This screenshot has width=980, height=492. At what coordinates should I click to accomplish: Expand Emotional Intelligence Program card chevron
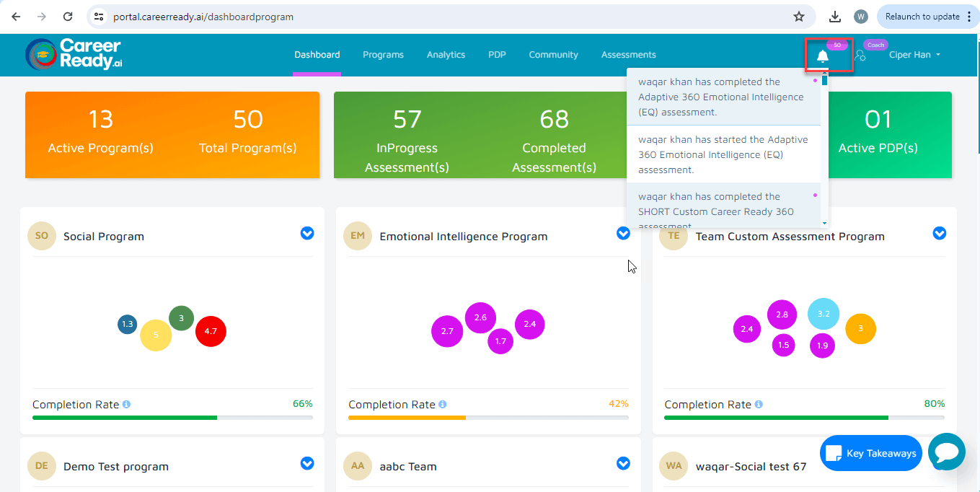click(x=623, y=233)
